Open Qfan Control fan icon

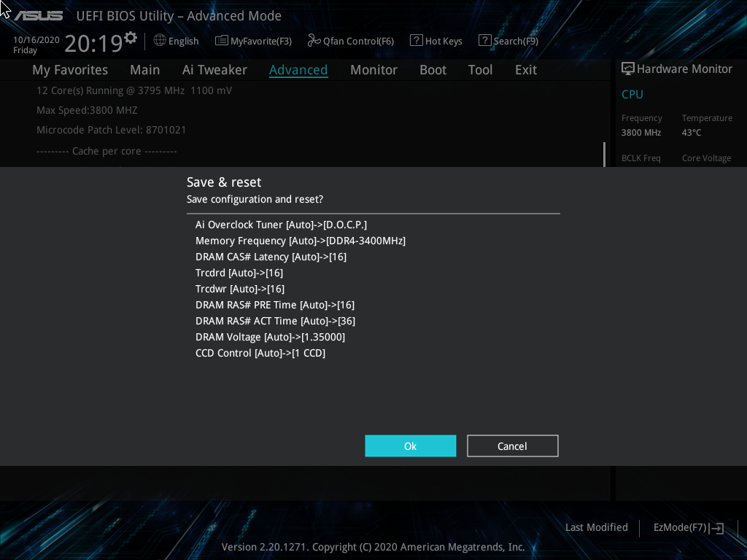coord(314,41)
